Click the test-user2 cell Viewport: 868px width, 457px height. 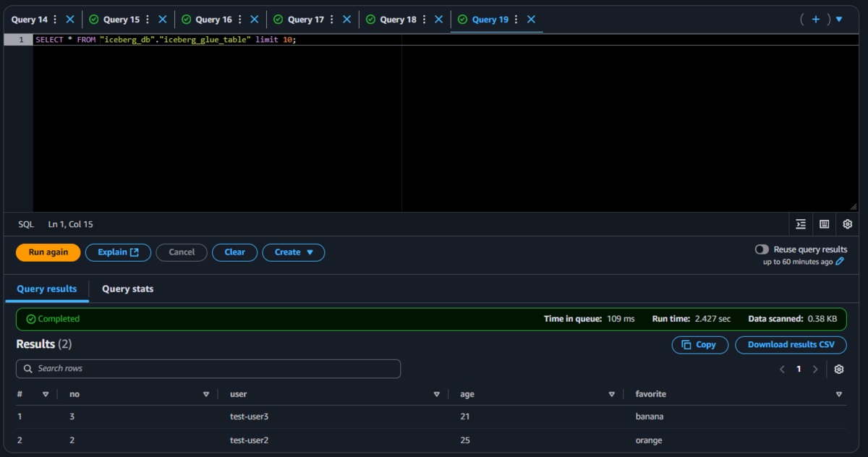coord(249,440)
